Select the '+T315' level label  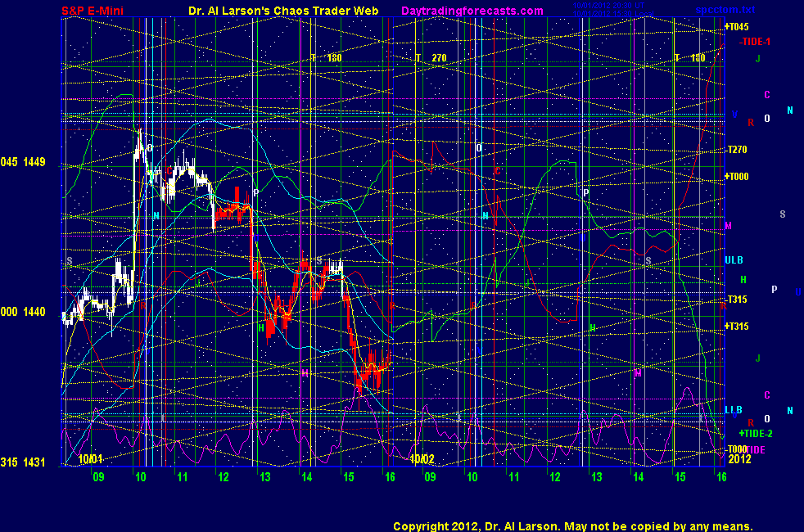tap(736, 326)
